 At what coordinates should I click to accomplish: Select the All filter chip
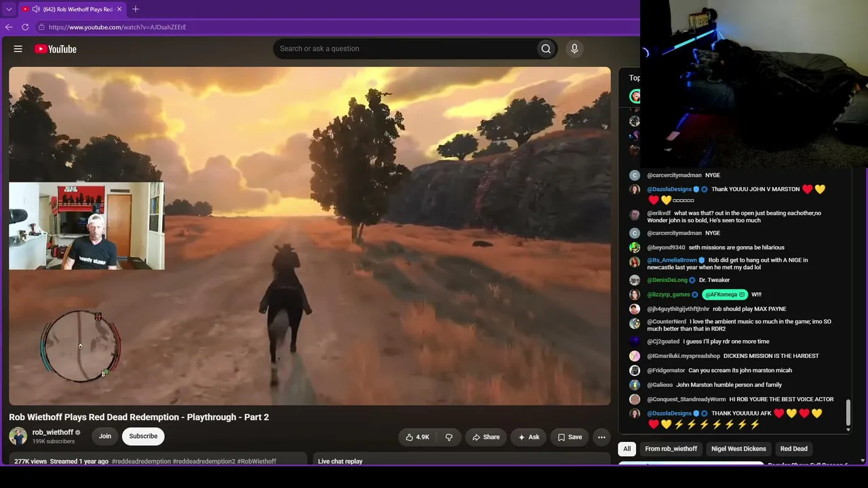click(627, 449)
